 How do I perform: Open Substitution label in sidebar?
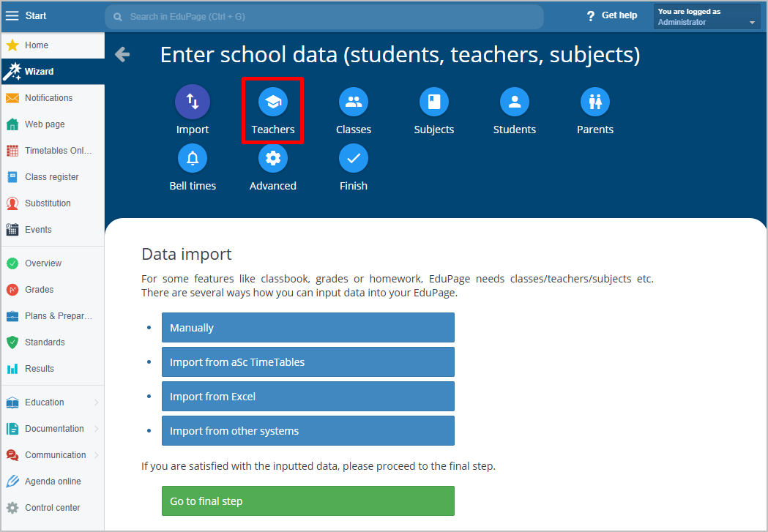(x=48, y=203)
